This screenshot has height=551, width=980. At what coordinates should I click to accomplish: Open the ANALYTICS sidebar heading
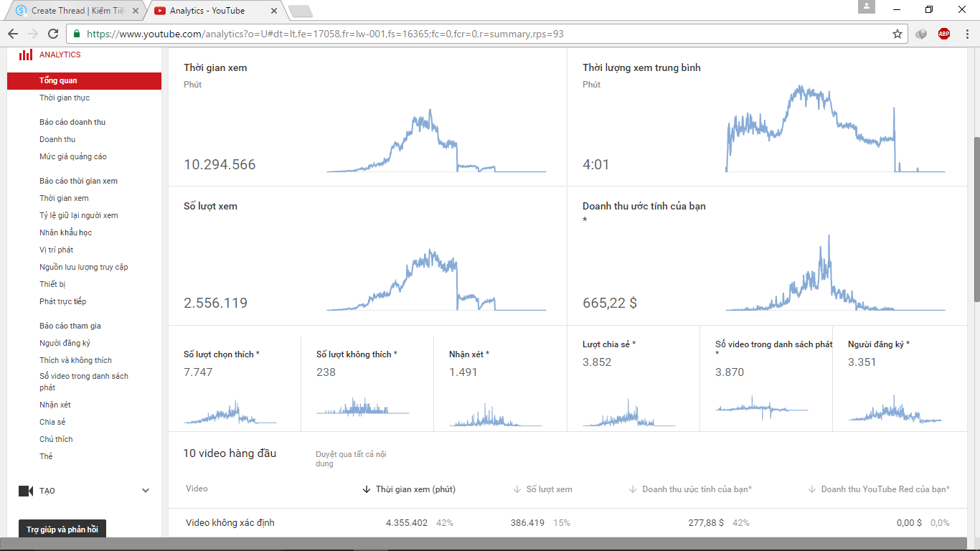coord(60,55)
